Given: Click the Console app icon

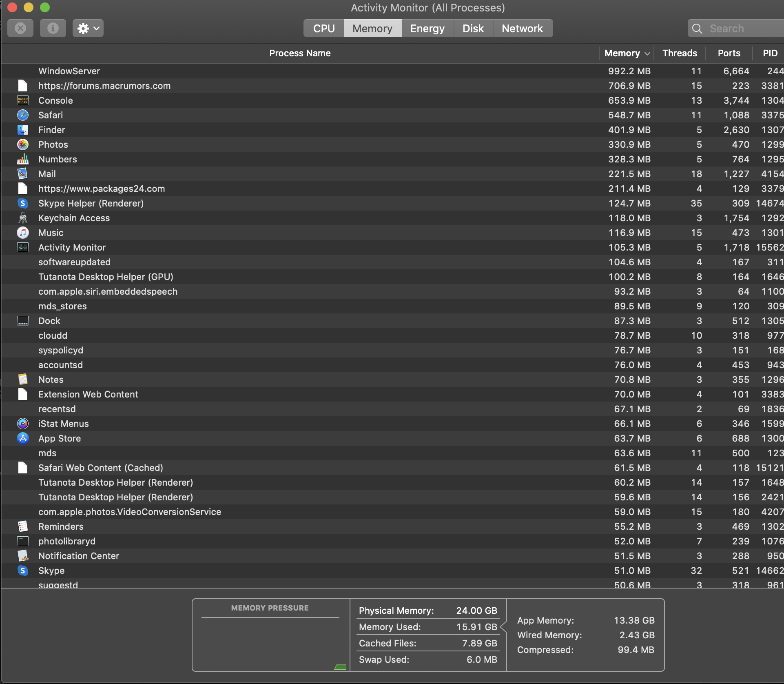Looking at the screenshot, I should tap(23, 100).
